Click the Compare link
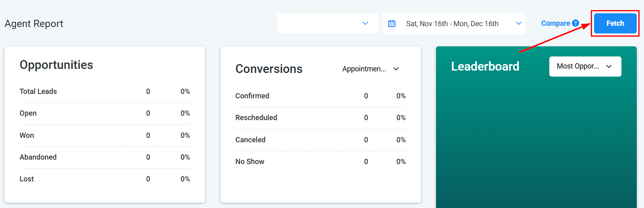644x208 pixels. [555, 23]
